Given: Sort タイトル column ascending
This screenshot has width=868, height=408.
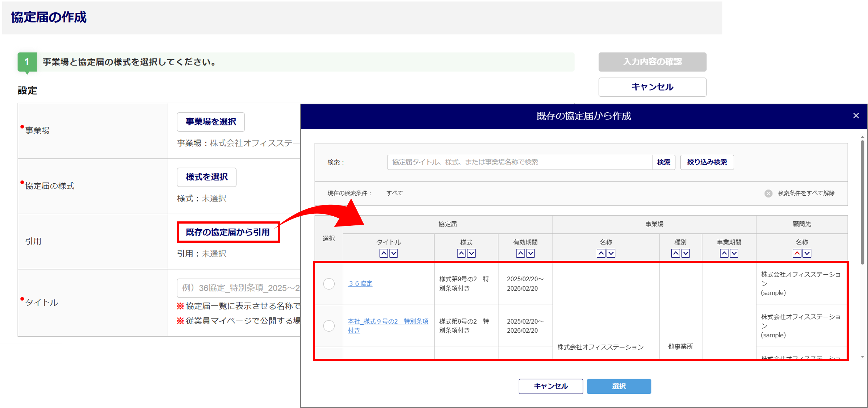Looking at the screenshot, I should point(384,253).
